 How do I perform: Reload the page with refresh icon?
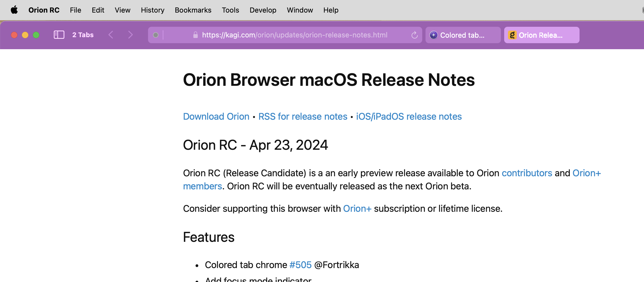[x=414, y=35]
